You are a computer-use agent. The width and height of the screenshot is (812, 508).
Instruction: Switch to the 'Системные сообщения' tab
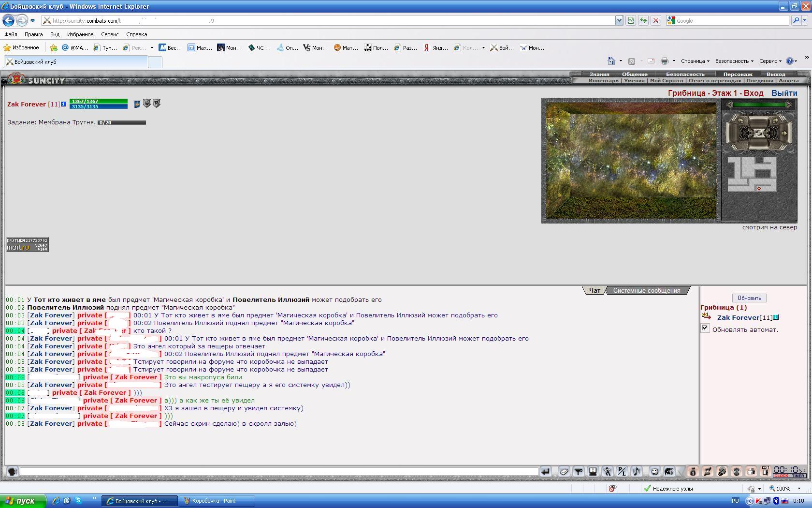pyautogui.click(x=647, y=290)
